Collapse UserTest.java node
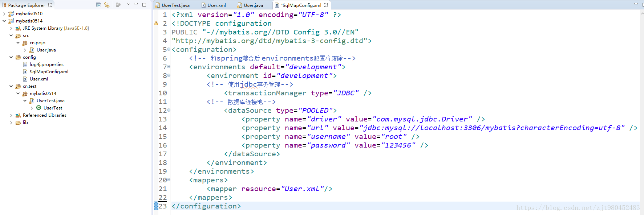The width and height of the screenshot is (644, 215). click(25, 101)
